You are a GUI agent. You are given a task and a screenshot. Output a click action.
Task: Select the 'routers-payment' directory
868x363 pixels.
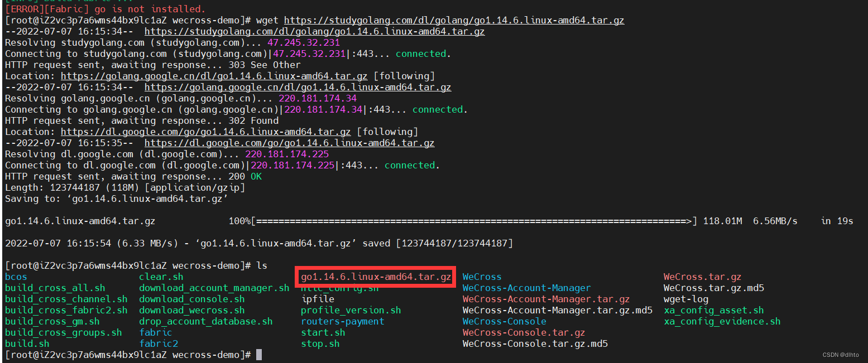(343, 322)
